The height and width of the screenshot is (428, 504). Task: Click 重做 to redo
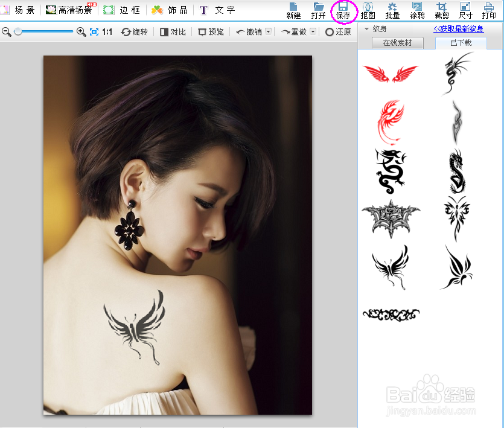294,32
